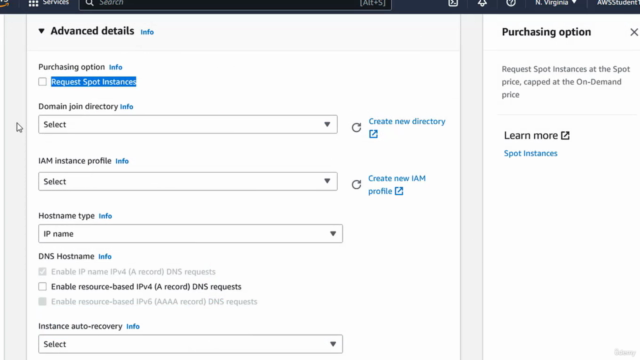Refresh the Domain join directory list
Viewport: 640px width, 360px height.
click(x=356, y=127)
